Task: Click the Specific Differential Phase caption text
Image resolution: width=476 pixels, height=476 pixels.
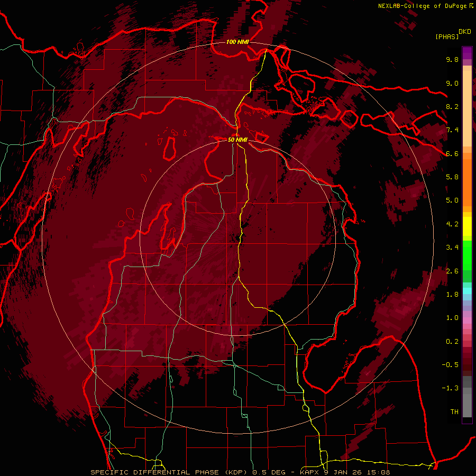Action: click(240, 472)
